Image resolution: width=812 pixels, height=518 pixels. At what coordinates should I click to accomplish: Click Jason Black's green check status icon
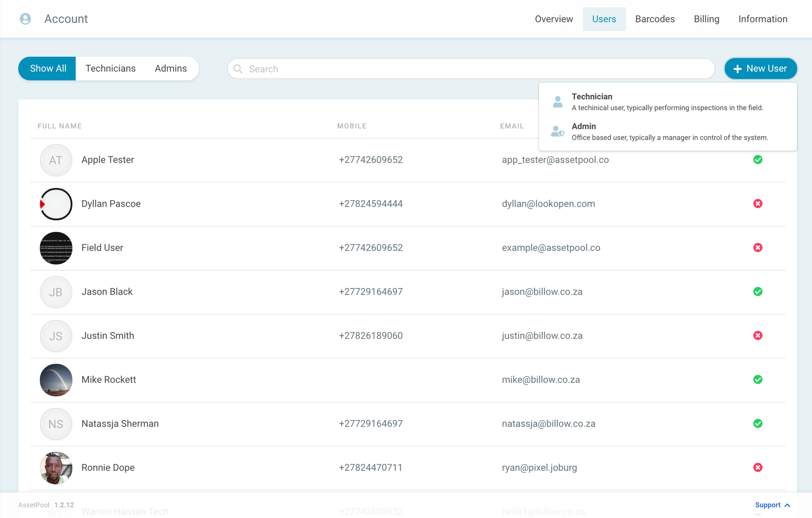click(758, 292)
